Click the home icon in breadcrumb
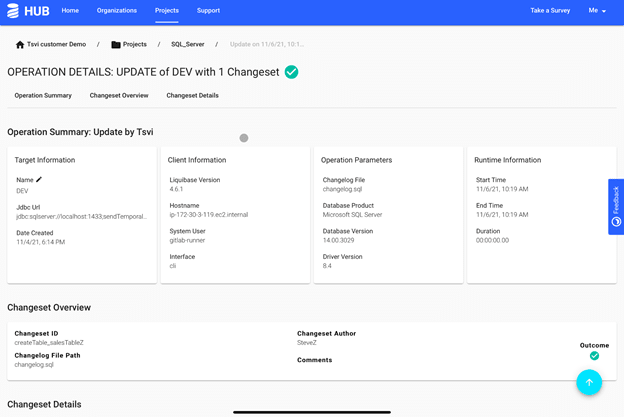The image size is (624, 417). point(20,45)
